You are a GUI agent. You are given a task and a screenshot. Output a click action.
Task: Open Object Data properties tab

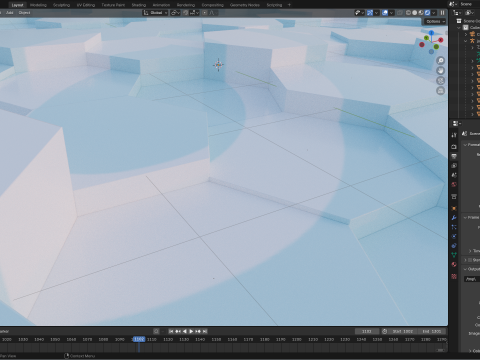[454, 255]
